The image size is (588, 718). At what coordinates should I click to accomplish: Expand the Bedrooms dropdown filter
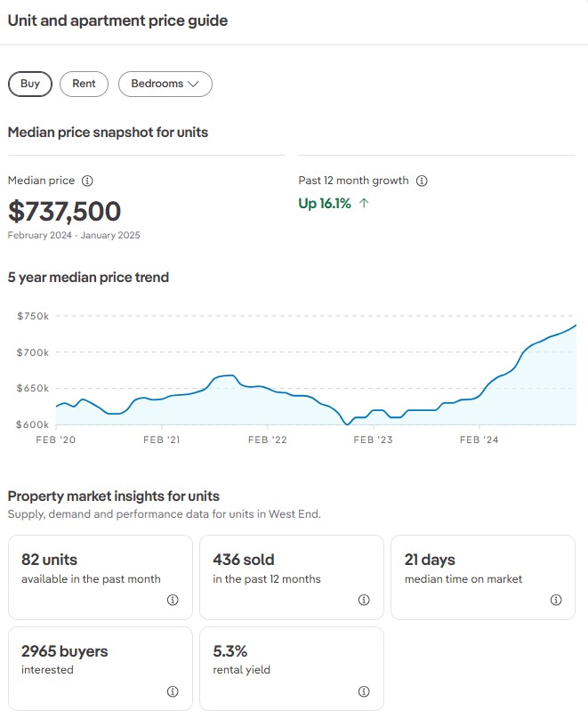(x=165, y=84)
